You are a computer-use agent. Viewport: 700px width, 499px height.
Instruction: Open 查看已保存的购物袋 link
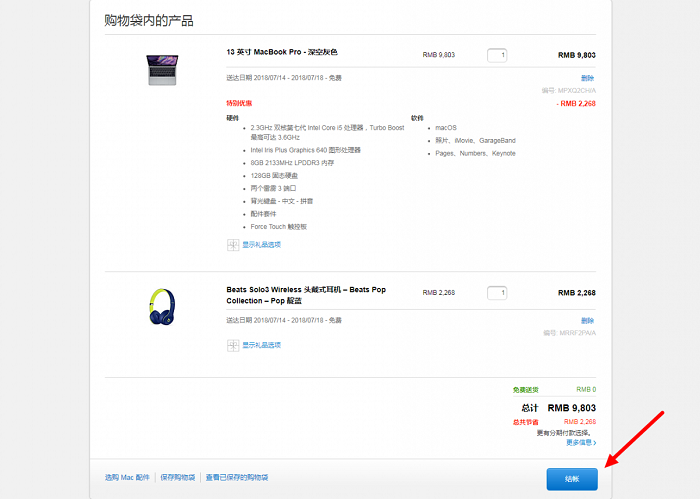[237, 478]
